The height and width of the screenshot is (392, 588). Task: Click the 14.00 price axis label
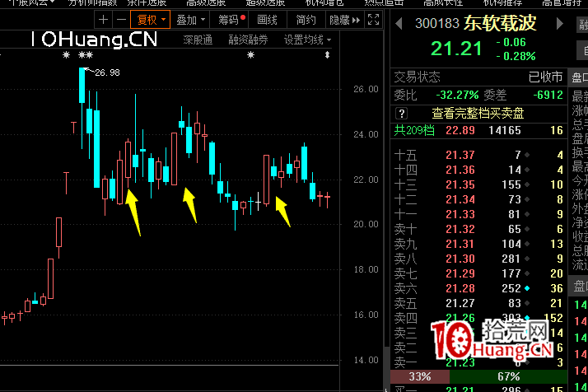pos(366,360)
